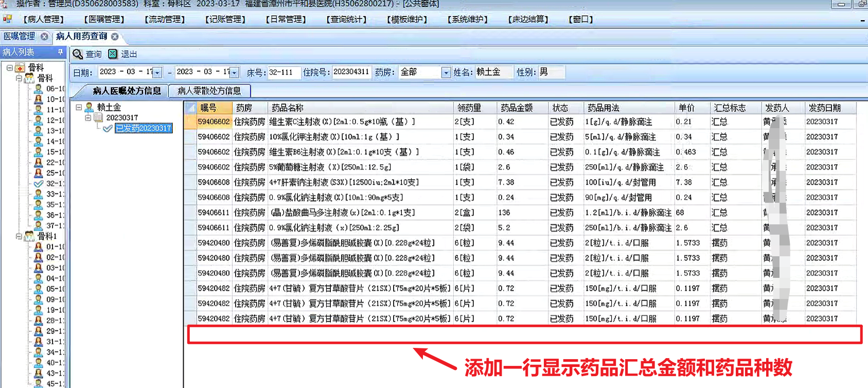Image resolution: width=868 pixels, height=388 pixels.
Task: Collapse the 赖土金 node in the prescription tree
Action: tap(79, 108)
